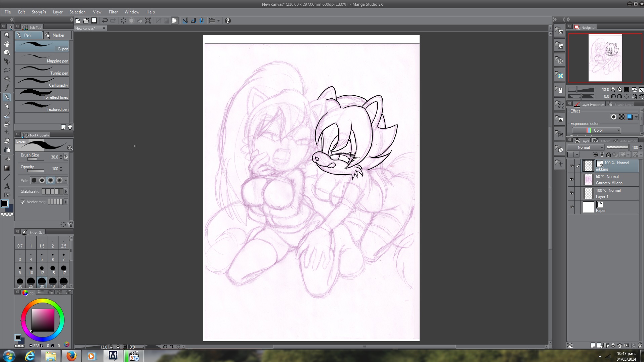This screenshot has height=362, width=644.
Task: Select the Mapping pen sub tool
Action: (42, 58)
